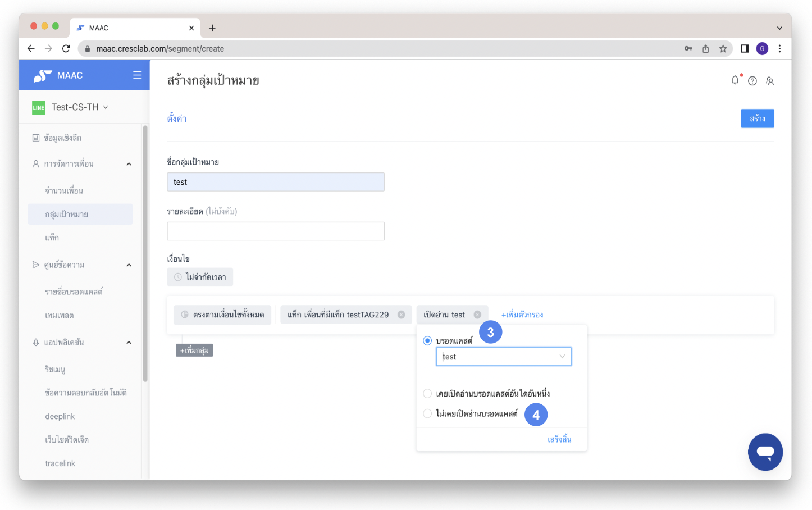Collapse sidebar with hamburger menu icon
Viewport: 812px width, 510px height.
[137, 75]
